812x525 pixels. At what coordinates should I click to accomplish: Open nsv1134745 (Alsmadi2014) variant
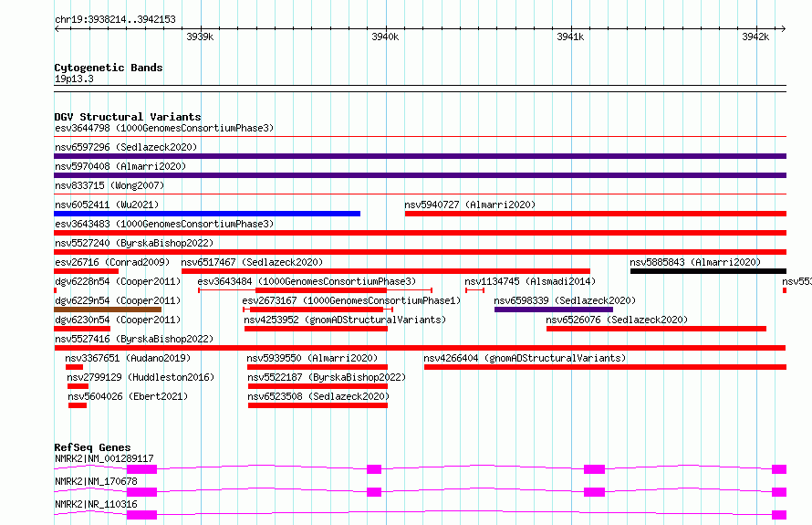pos(530,281)
